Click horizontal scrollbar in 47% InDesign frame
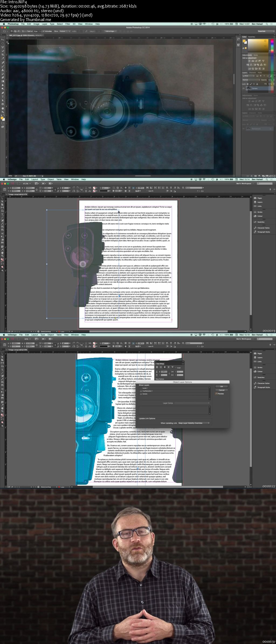Image resolution: width=276 pixels, height=644 pixels. (158, 331)
